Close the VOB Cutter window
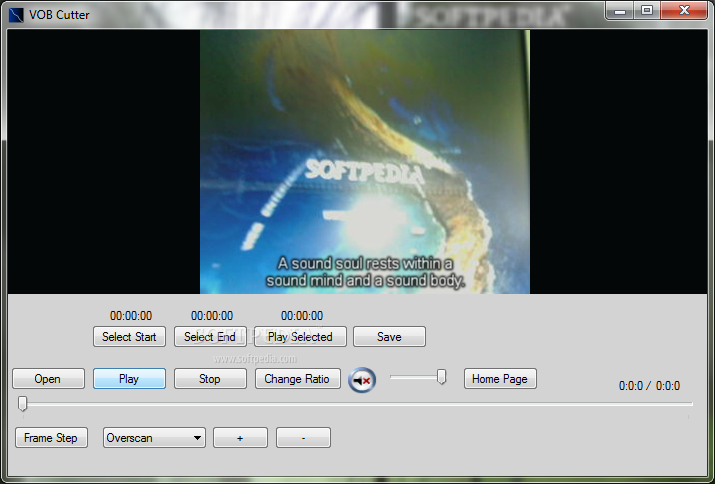The height and width of the screenshot is (484, 715). pos(684,10)
